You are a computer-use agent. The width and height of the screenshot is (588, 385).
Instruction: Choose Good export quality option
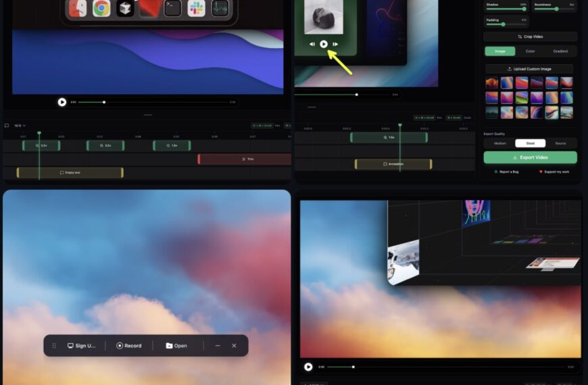pos(530,143)
